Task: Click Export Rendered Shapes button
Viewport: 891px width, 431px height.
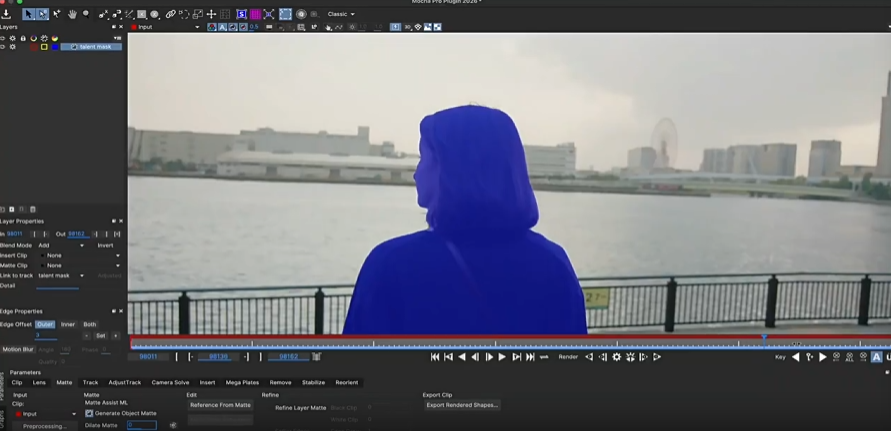Action: [x=462, y=405]
